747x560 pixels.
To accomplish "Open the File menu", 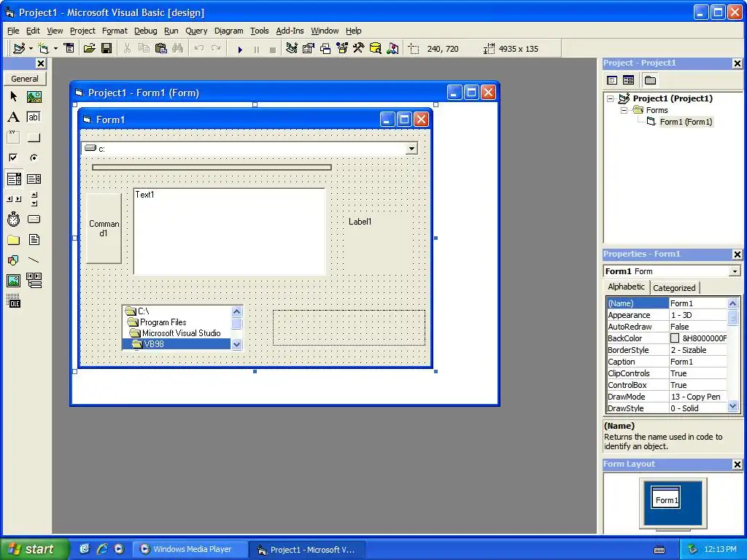I will pos(13,31).
